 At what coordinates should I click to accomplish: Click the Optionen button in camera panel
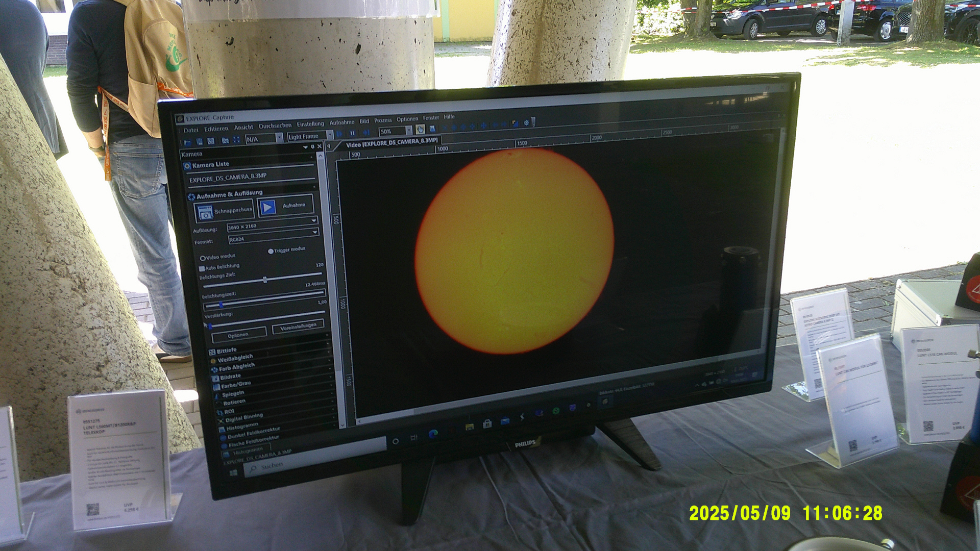pyautogui.click(x=239, y=335)
